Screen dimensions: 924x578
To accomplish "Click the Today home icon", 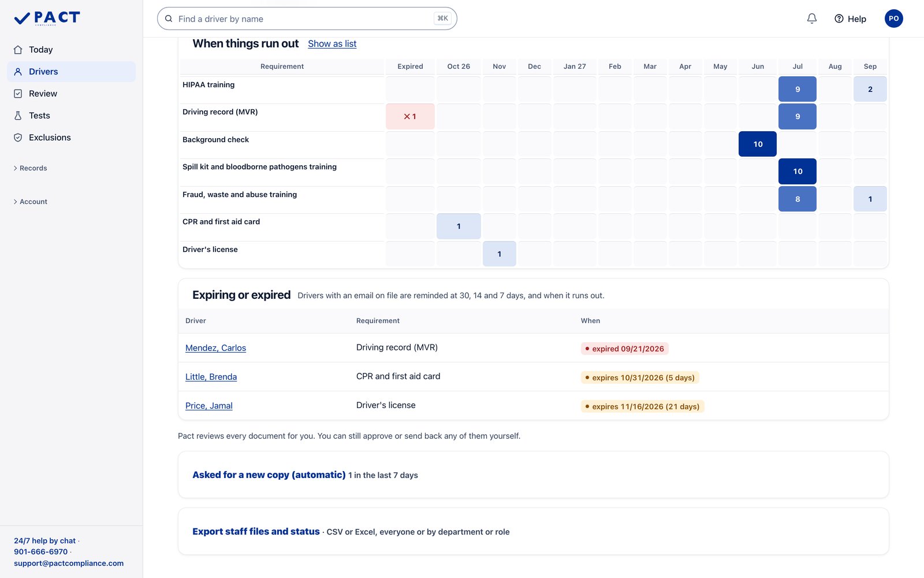I will [18, 50].
